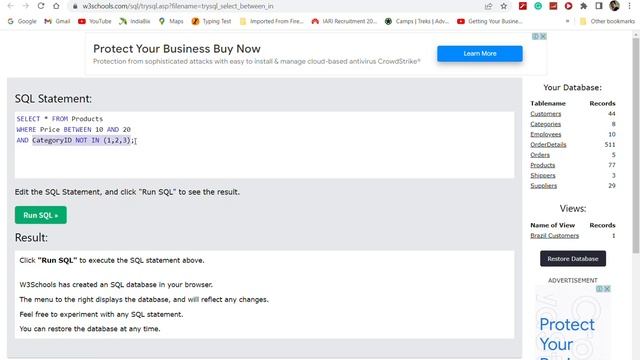Open the Brazil Customers view link
This screenshot has width=640, height=360.
pyautogui.click(x=554, y=236)
